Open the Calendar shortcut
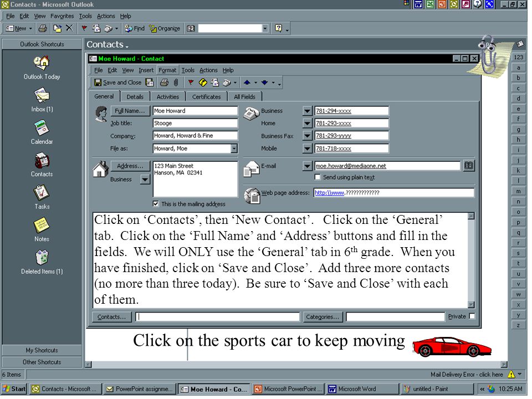Viewport: 532px width, 399px height. 42,132
